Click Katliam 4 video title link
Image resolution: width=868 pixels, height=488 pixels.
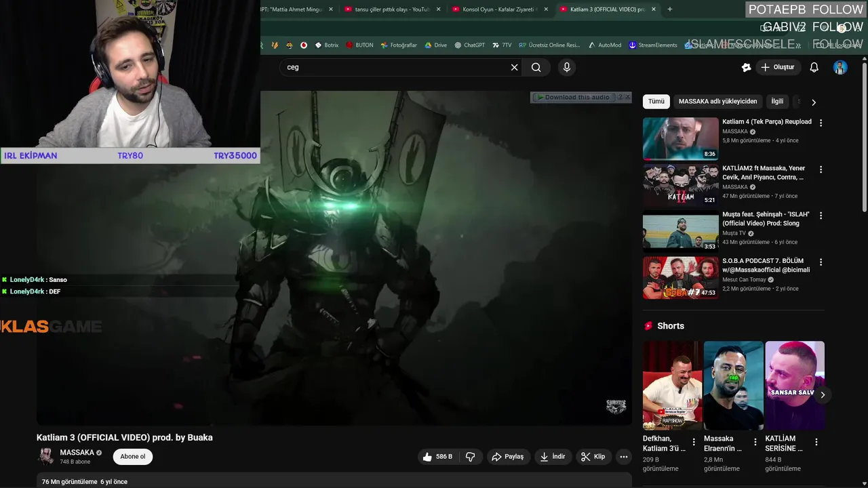coord(767,122)
